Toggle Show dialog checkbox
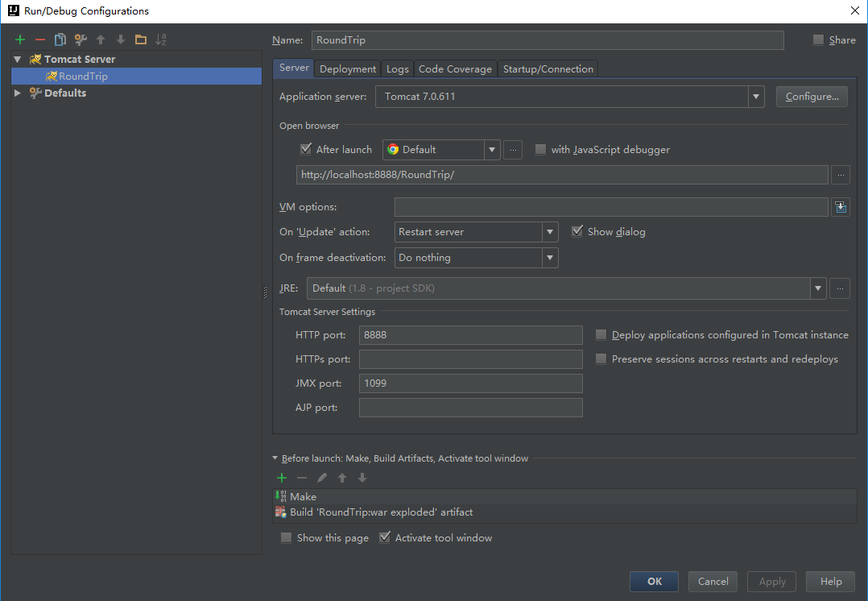The image size is (868, 601). [577, 231]
